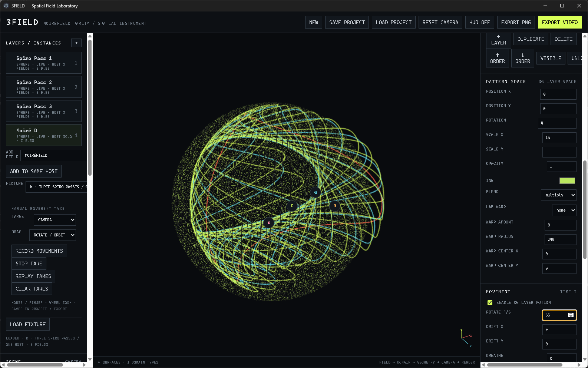Image resolution: width=588 pixels, height=368 pixels.
Task: Click the NEW button
Action: coord(314,22)
